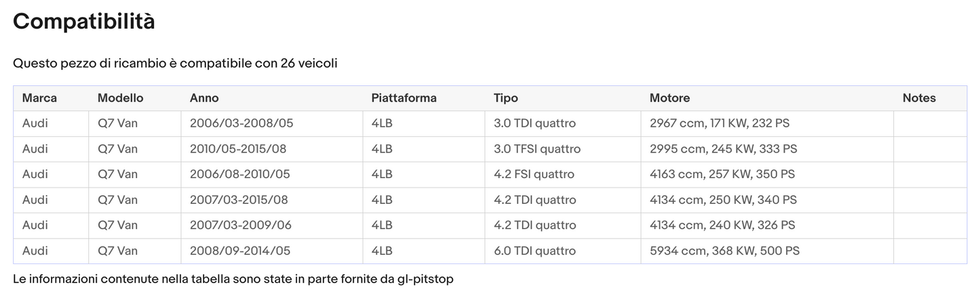Select the 3.0 TDI quattro cell
The width and height of the screenshot is (980, 298).
pyautogui.click(x=534, y=124)
